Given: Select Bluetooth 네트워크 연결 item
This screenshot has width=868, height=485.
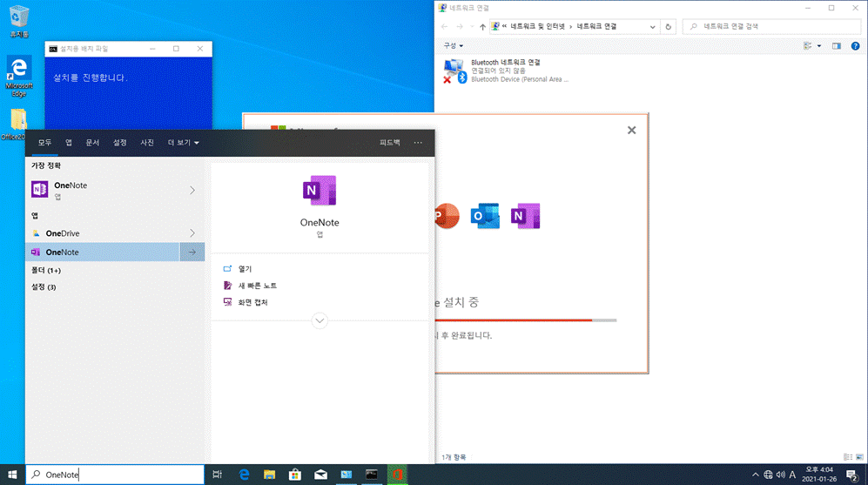Looking at the screenshot, I should point(506,71).
